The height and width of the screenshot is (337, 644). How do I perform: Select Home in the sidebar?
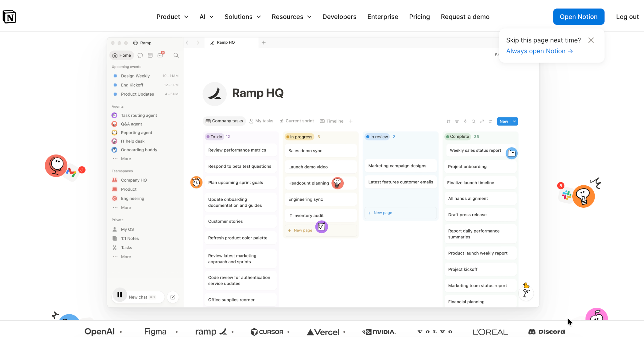(x=122, y=55)
